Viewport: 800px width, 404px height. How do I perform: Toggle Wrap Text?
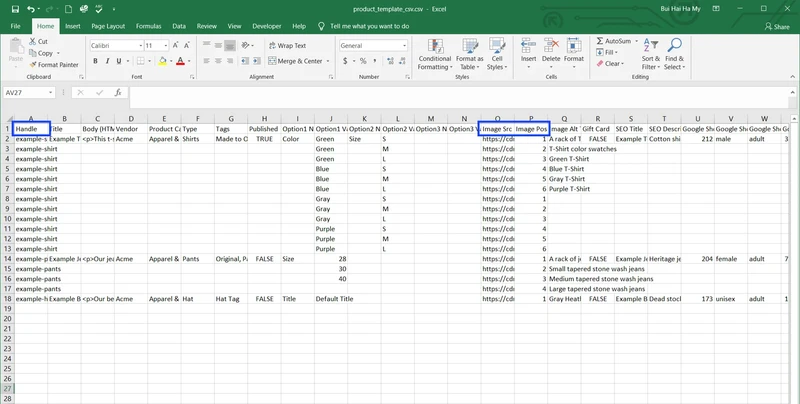(x=288, y=45)
